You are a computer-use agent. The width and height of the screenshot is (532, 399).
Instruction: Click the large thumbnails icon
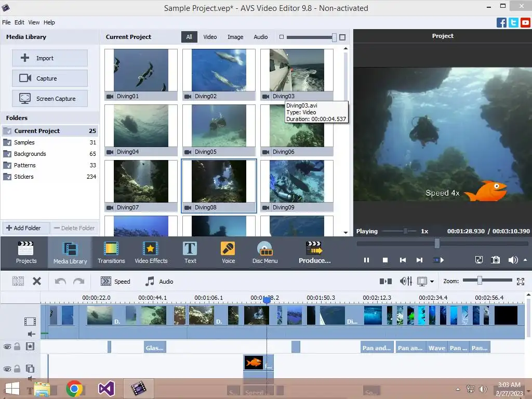(342, 37)
